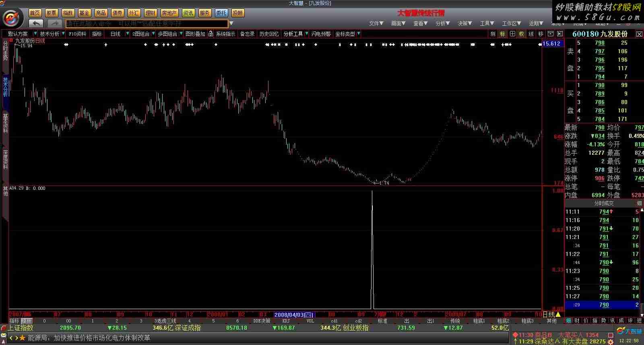Show next news with right chevron
This screenshot has width=644, height=345.
(x=17, y=338)
